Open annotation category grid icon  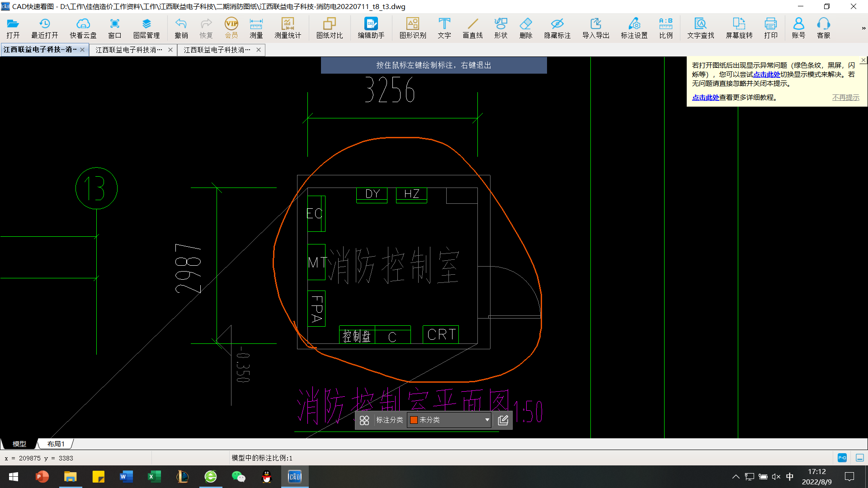[x=364, y=420]
